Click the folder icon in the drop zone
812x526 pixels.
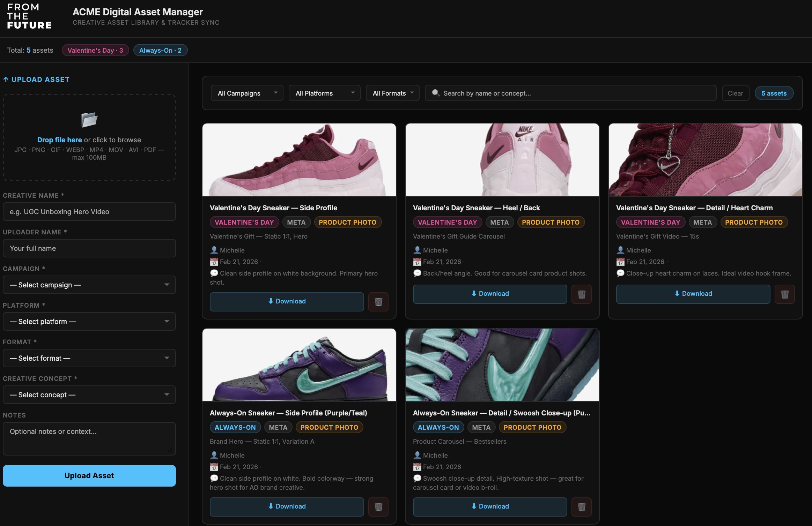tap(89, 120)
